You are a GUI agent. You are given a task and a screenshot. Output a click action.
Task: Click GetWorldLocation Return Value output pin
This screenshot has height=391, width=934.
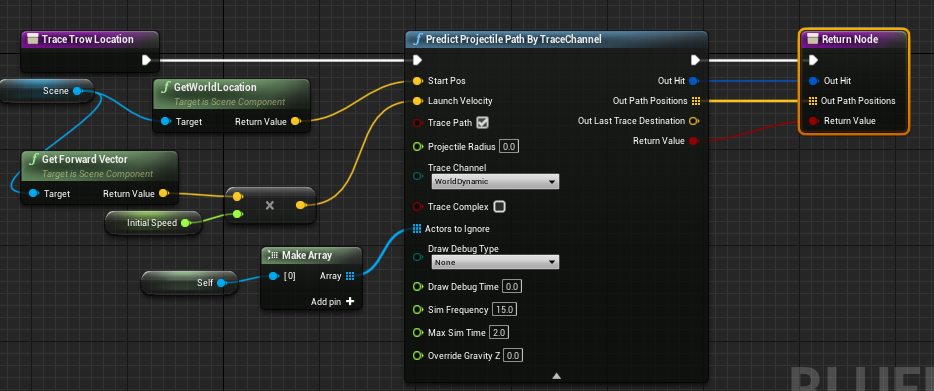(x=295, y=122)
